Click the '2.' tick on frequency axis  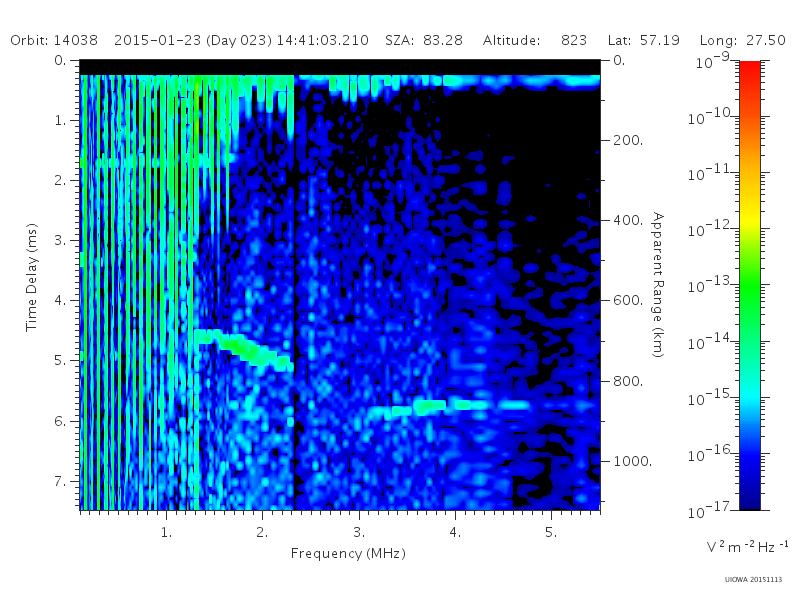point(262,532)
